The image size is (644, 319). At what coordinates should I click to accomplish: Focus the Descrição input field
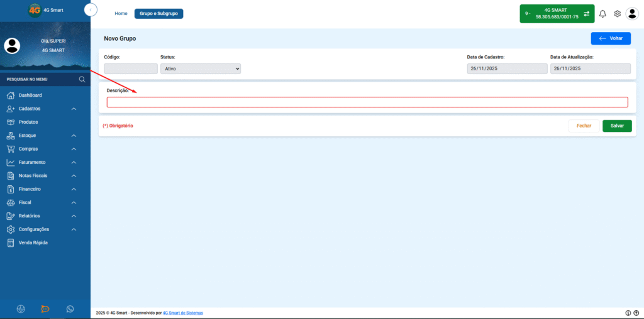tap(367, 102)
